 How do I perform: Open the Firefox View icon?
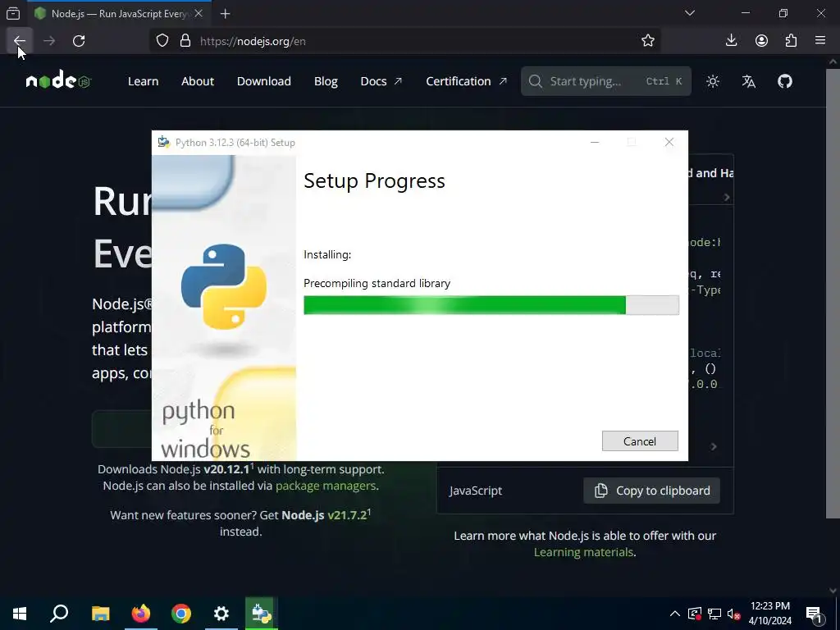[x=13, y=13]
